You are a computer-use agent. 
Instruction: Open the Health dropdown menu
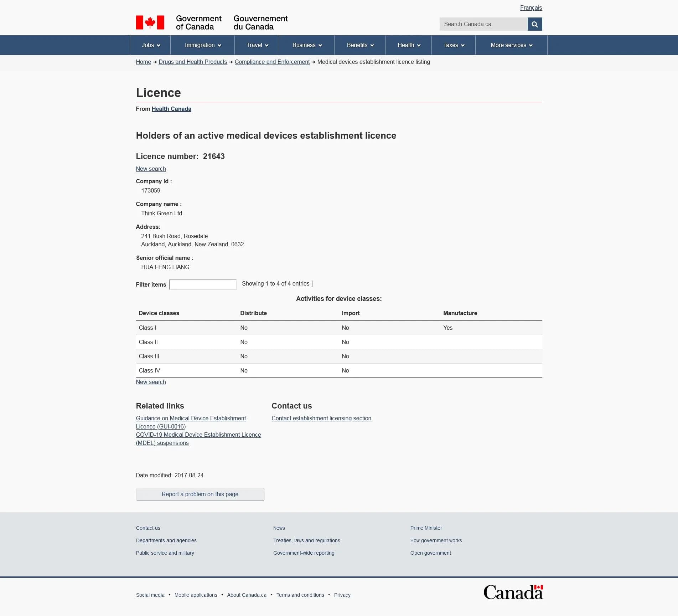409,45
